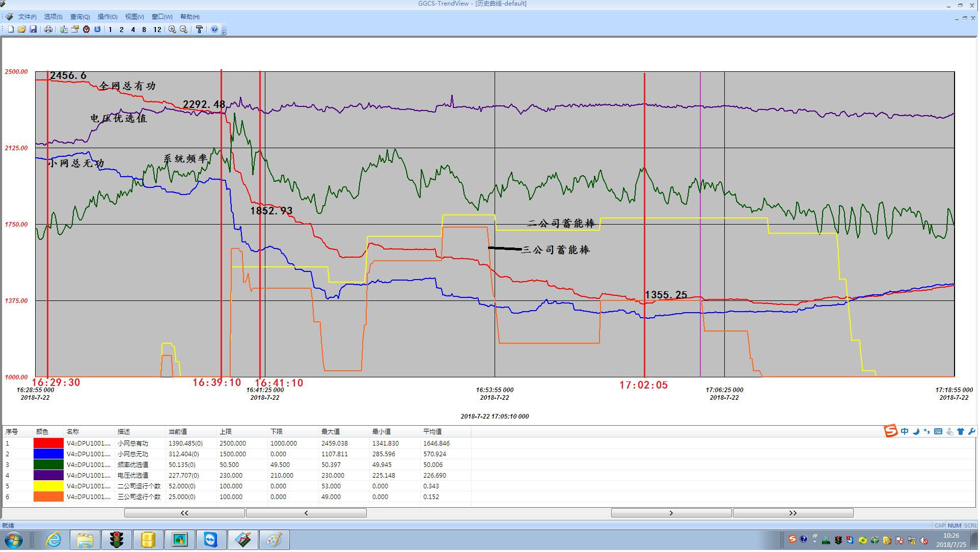The image size is (980, 552).
Task: Click the taskbar clock showing 10:26
Action: [x=951, y=540]
